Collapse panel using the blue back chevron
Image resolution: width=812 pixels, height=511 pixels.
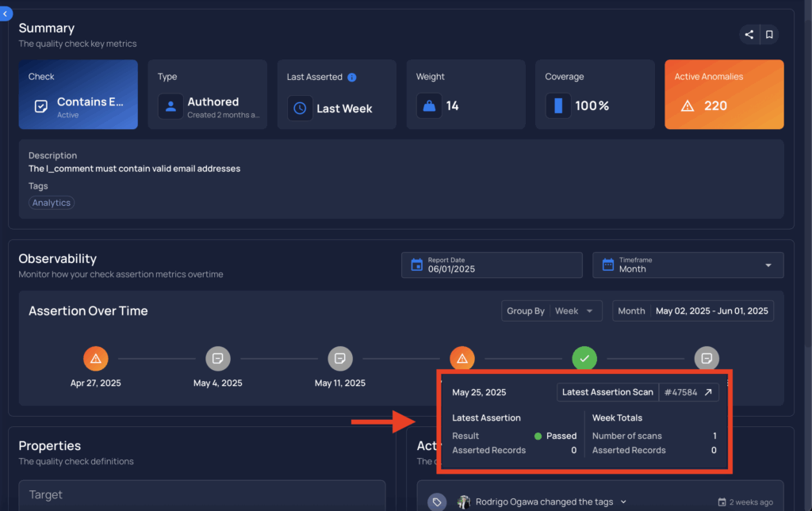click(x=6, y=13)
